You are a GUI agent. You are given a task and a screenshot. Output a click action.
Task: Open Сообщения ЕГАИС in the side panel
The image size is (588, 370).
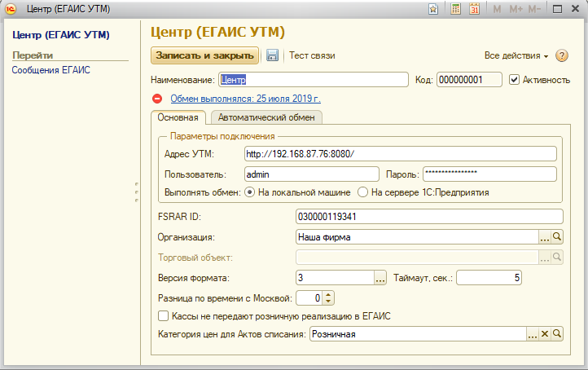coord(51,70)
